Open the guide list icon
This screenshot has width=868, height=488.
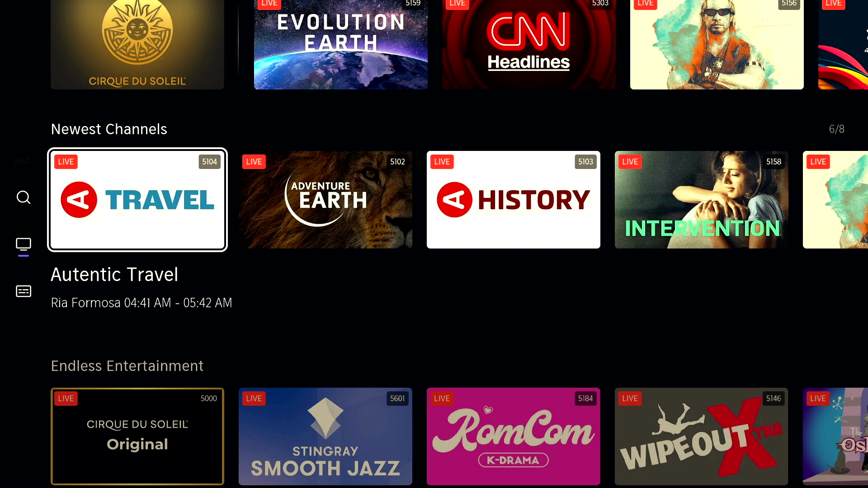pos(24,291)
